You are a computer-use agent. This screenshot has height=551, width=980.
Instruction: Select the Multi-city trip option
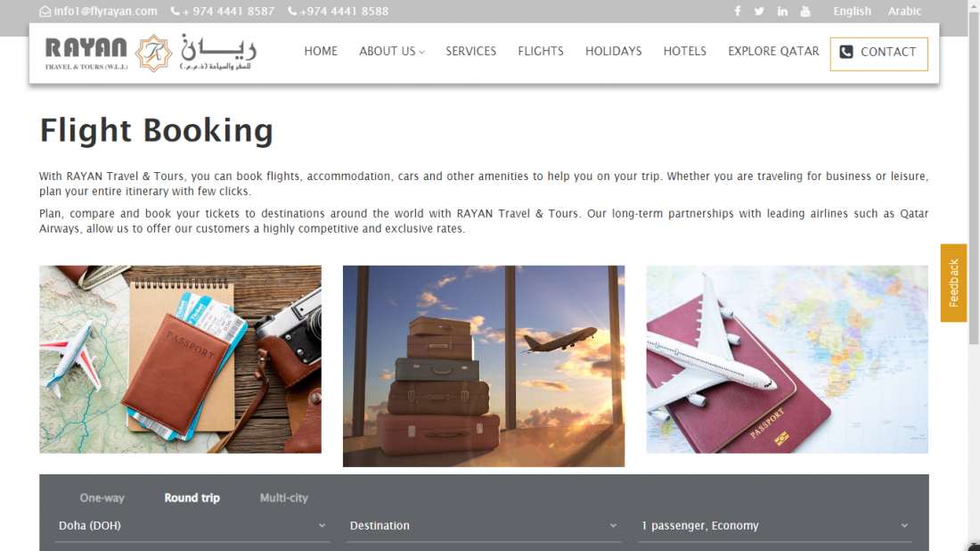(283, 498)
